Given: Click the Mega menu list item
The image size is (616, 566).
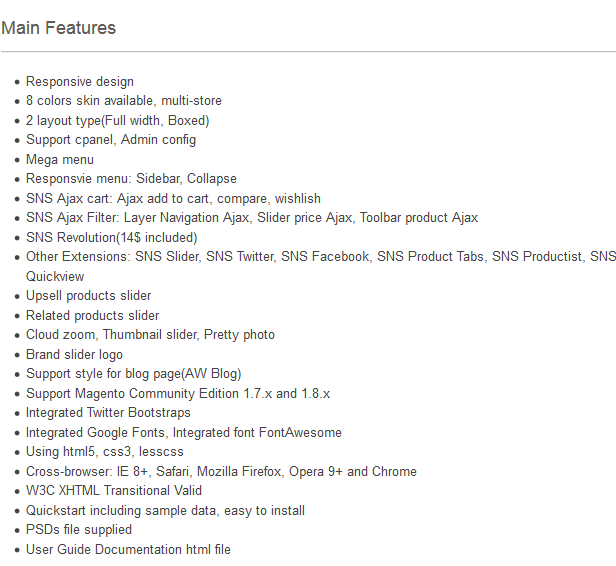Looking at the screenshot, I should [x=60, y=160].
